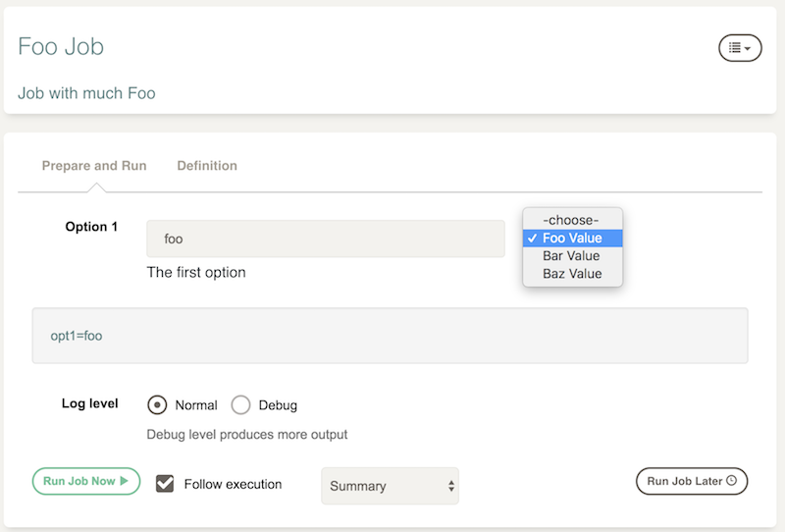The width and height of the screenshot is (785, 532).
Task: Open the Summary dropdown
Action: (390, 486)
